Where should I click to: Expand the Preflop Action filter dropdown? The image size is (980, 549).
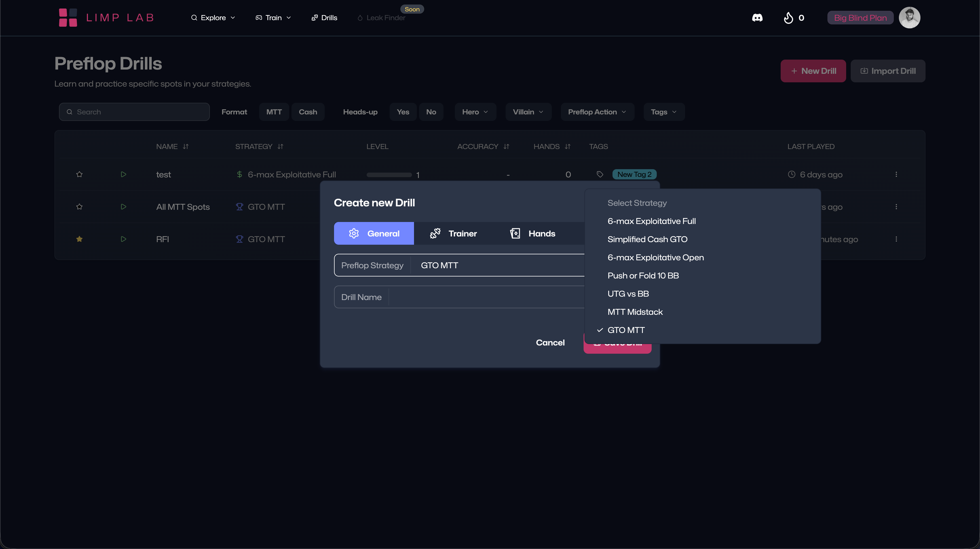(x=597, y=112)
